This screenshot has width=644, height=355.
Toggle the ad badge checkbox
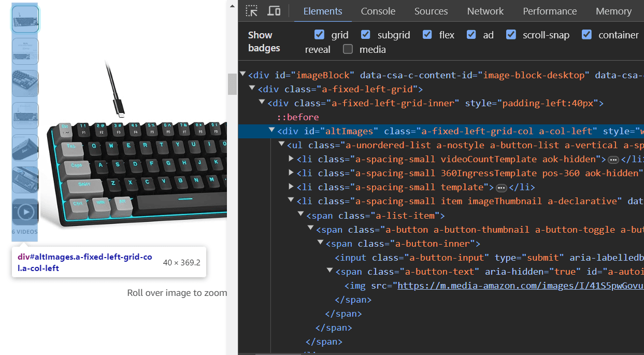click(471, 34)
